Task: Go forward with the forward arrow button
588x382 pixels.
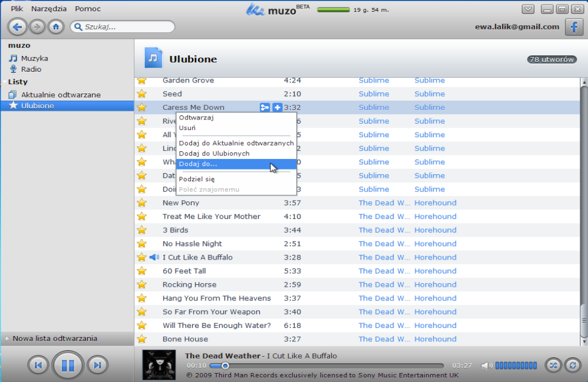Action: [x=37, y=26]
